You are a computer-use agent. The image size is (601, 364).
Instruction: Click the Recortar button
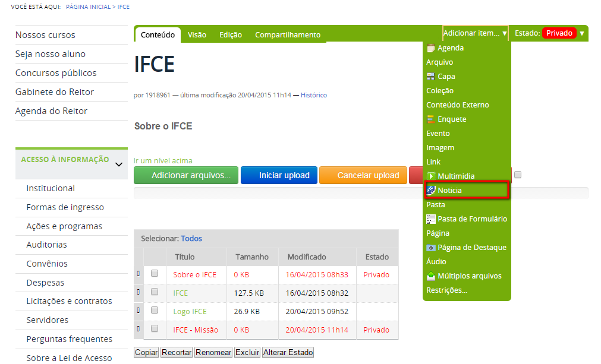pos(177,353)
